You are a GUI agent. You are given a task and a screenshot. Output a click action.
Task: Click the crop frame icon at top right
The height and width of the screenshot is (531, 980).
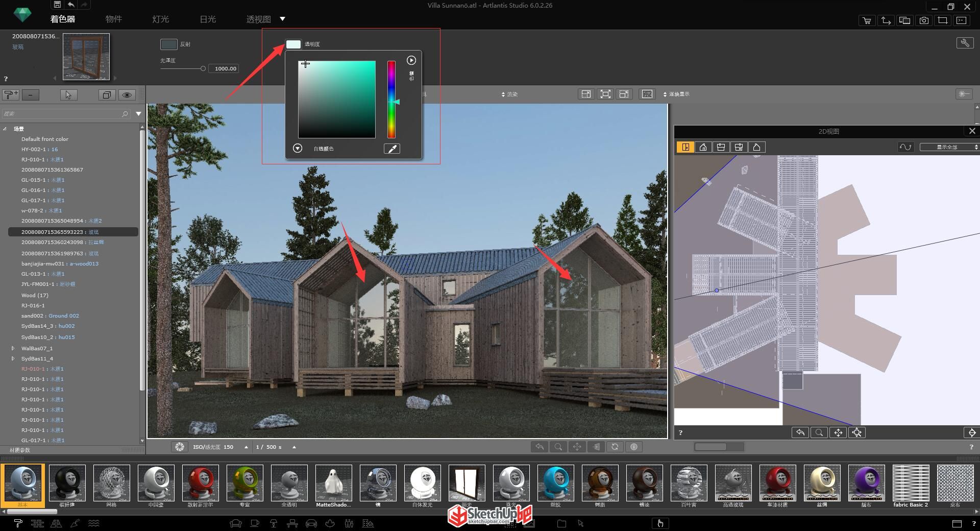(943, 20)
